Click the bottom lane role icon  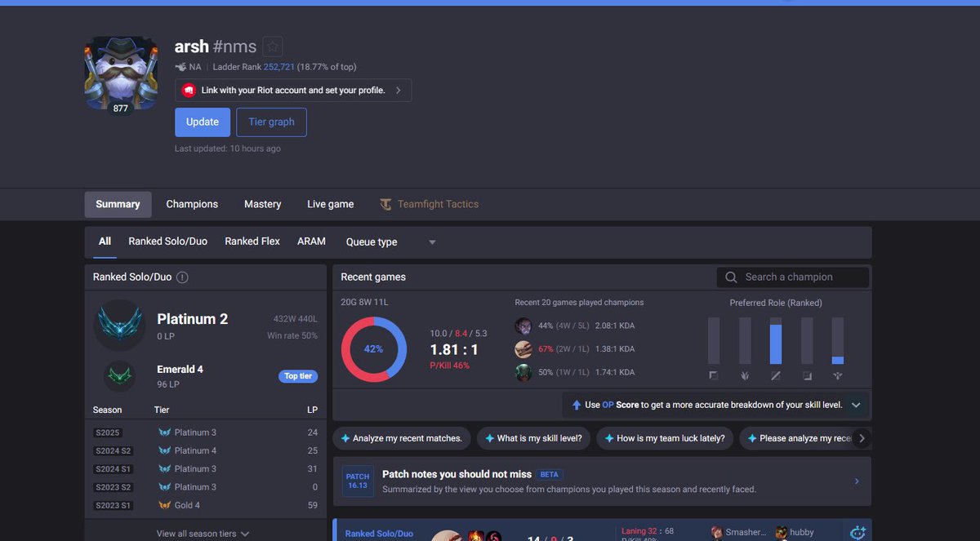[x=807, y=376]
